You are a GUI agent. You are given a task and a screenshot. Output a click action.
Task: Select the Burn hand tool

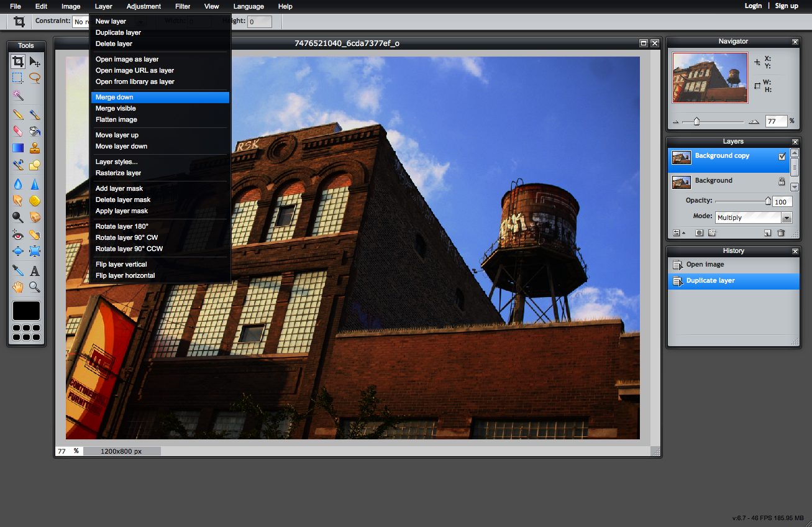(35, 217)
